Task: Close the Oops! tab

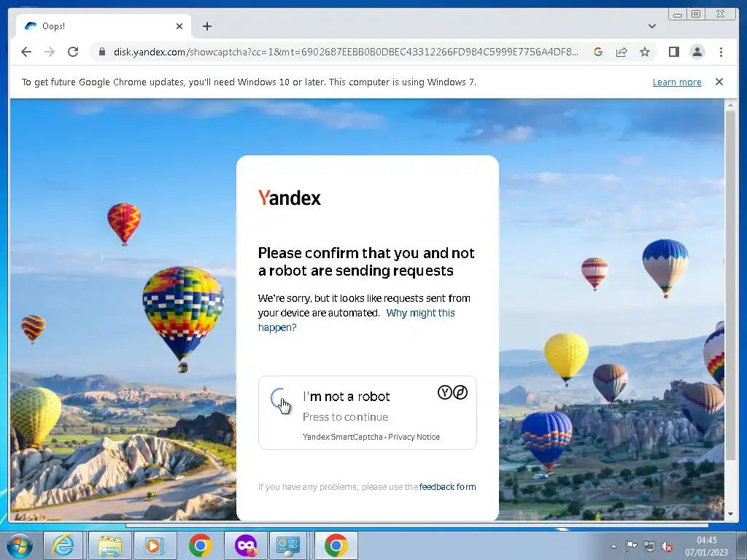Action: click(179, 26)
